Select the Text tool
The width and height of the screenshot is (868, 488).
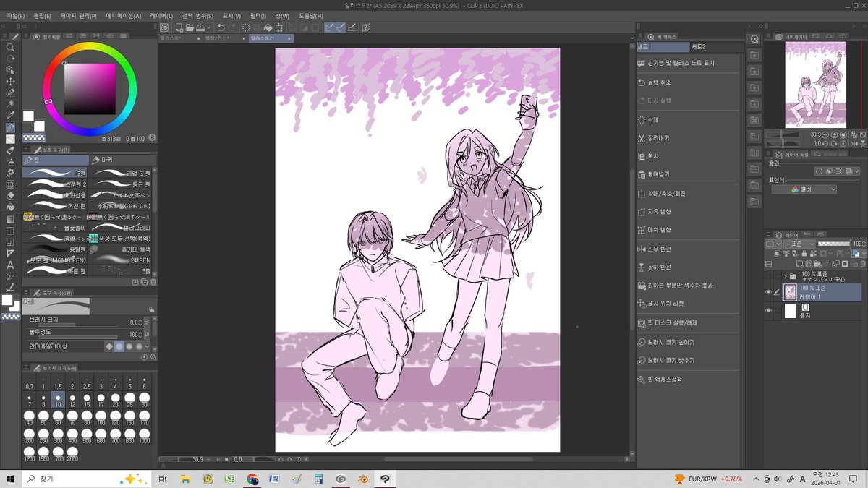(x=10, y=265)
